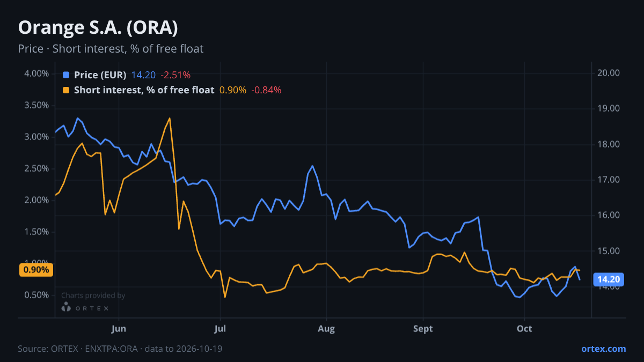Click the Oct label on the time axis
This screenshot has height=362, width=644.
pyautogui.click(x=524, y=328)
